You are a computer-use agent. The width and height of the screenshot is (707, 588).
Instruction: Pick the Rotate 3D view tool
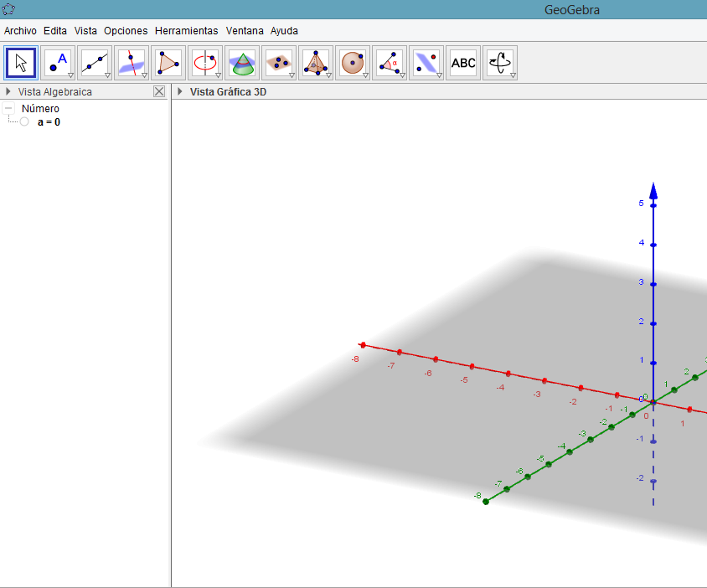(500, 63)
